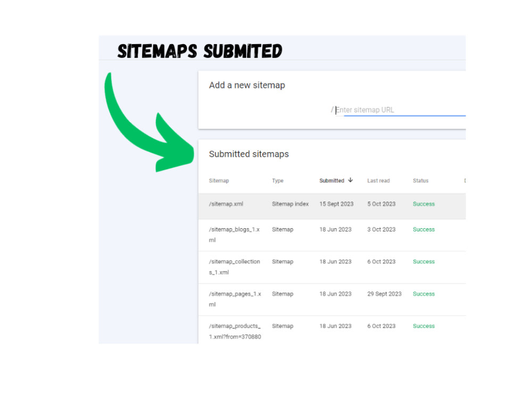
Task: Click the Submitted column header label
Action: coord(331,180)
